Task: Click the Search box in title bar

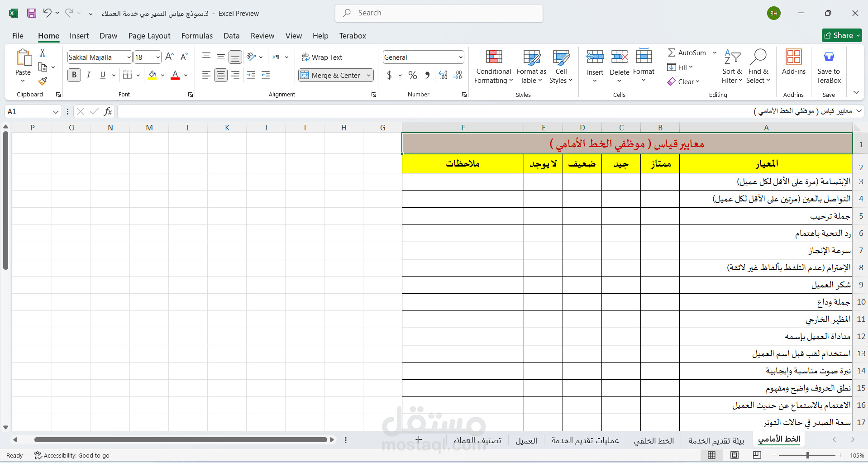Action: 439,13
